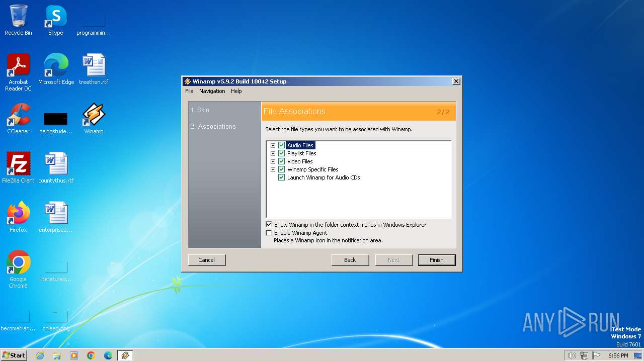644x362 pixels.
Task: Select the beingstude... black thumbnail icon
Action: 55,119
